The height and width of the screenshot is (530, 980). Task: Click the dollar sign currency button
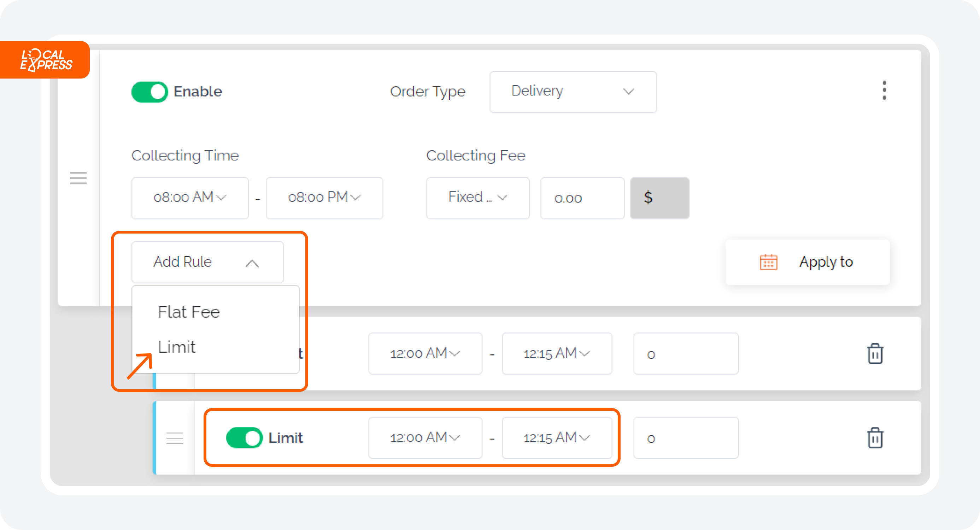click(x=659, y=198)
